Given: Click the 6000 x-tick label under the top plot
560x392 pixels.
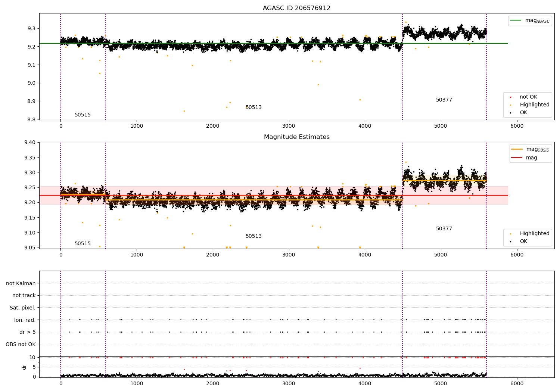Looking at the screenshot, I should coord(517,126).
